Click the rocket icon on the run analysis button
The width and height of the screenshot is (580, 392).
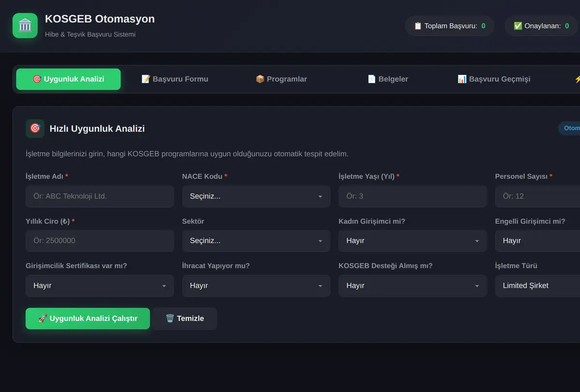(43, 319)
